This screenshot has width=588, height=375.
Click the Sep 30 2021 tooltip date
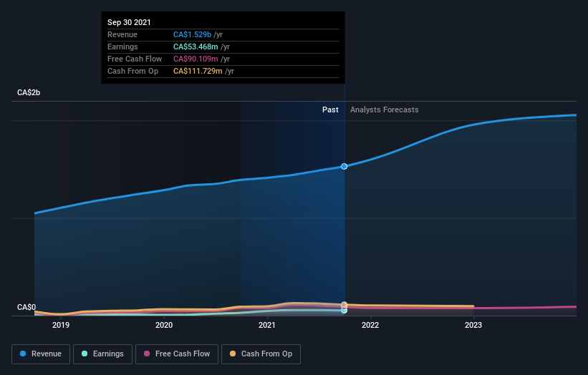coord(129,22)
